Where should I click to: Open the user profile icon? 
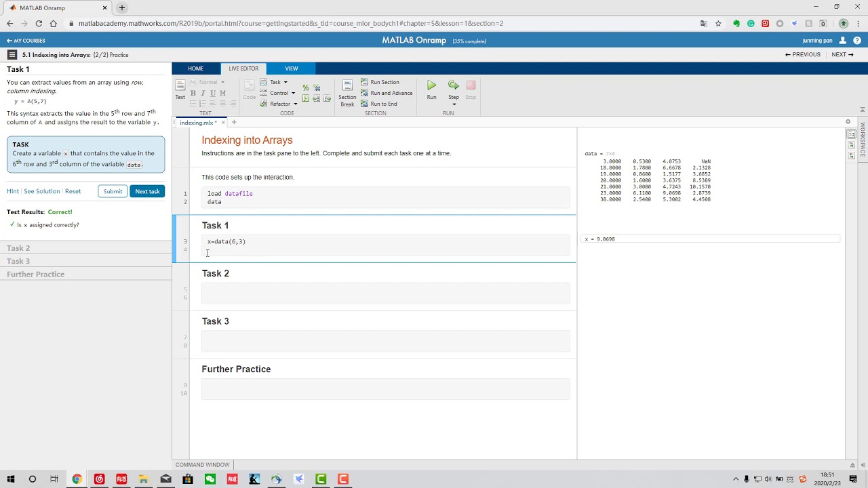[x=843, y=41]
